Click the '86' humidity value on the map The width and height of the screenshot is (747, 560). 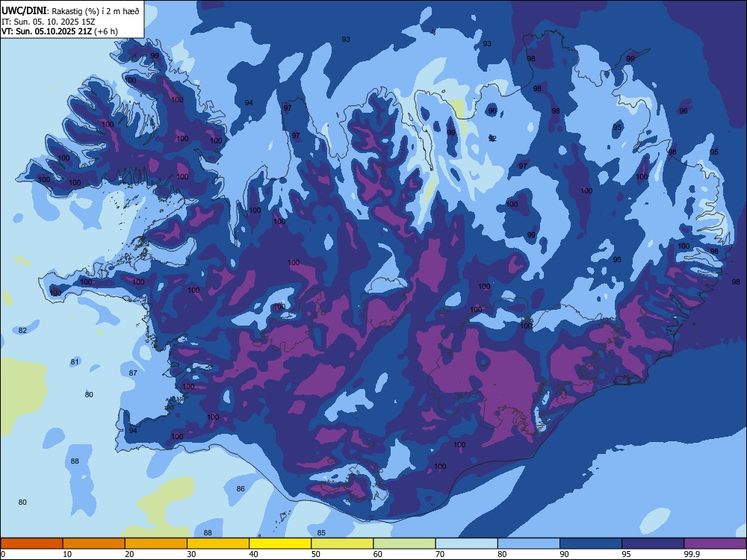[241, 488]
